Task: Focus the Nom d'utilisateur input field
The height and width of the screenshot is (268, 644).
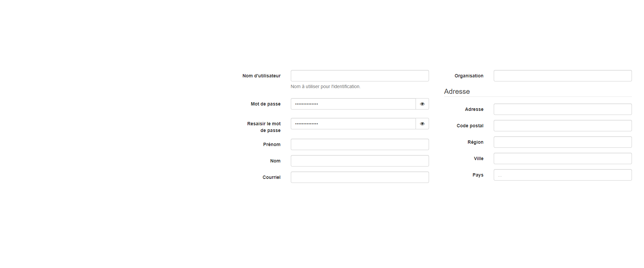Action: point(360,76)
